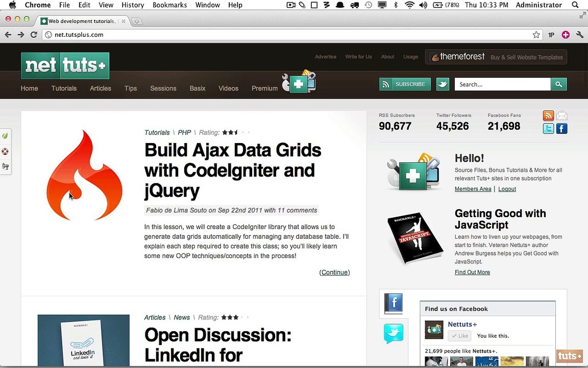Image resolution: width=588 pixels, height=368 pixels.
Task: Click the battery status in menu bar
Action: 446,5
